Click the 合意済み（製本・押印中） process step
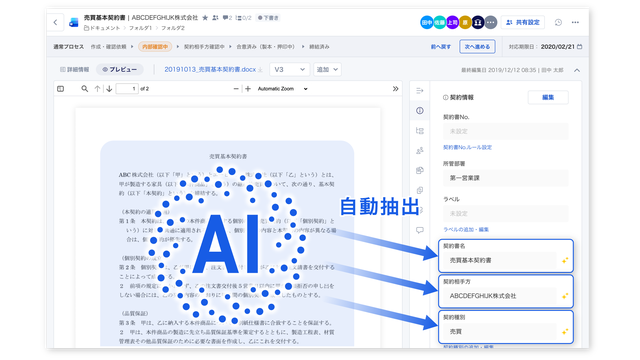Image resolution: width=640 pixels, height=360 pixels. pos(265,47)
